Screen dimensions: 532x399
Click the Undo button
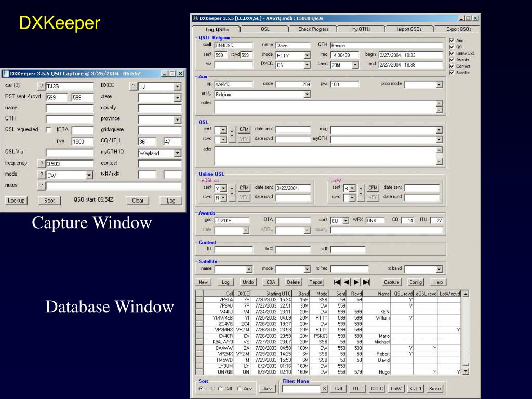pyautogui.click(x=248, y=282)
